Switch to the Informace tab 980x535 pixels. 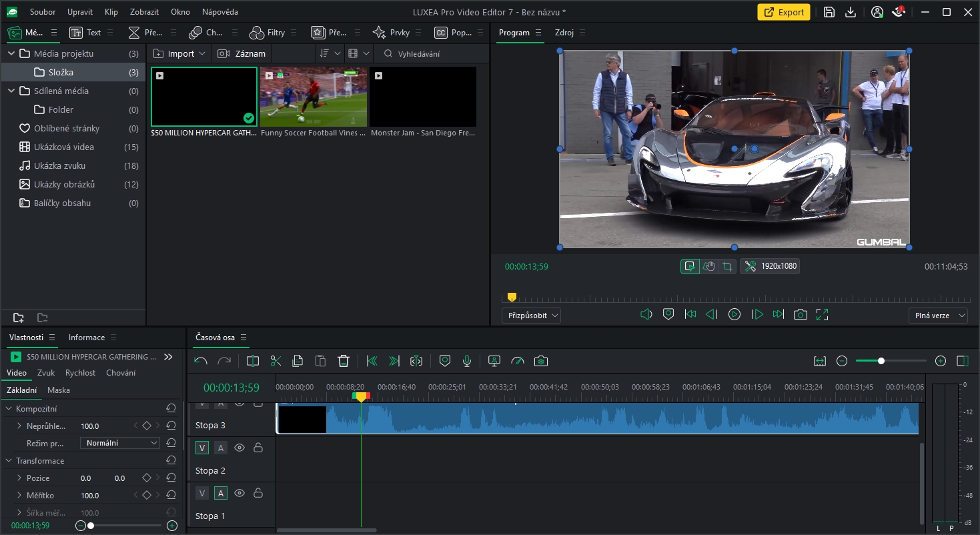87,338
